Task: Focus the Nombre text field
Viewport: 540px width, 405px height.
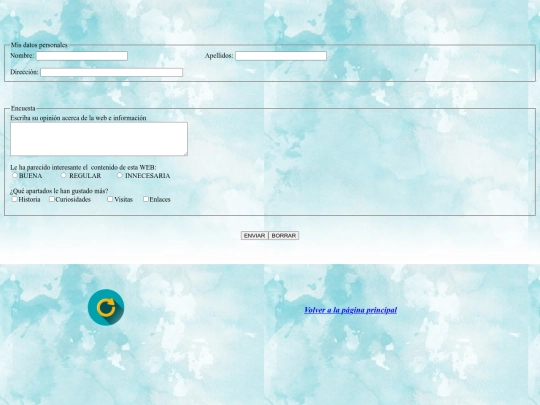Action: pos(82,56)
